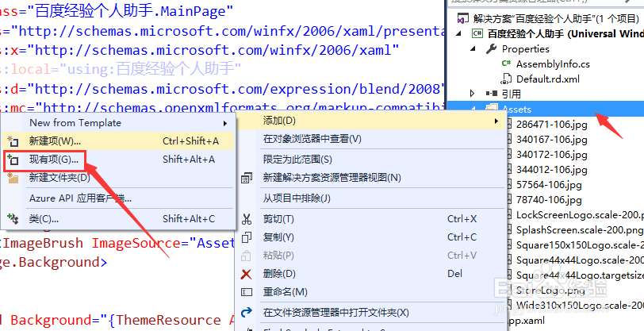Click the copy pages icon
Viewport: 644px width, 331px height.
coord(247,237)
